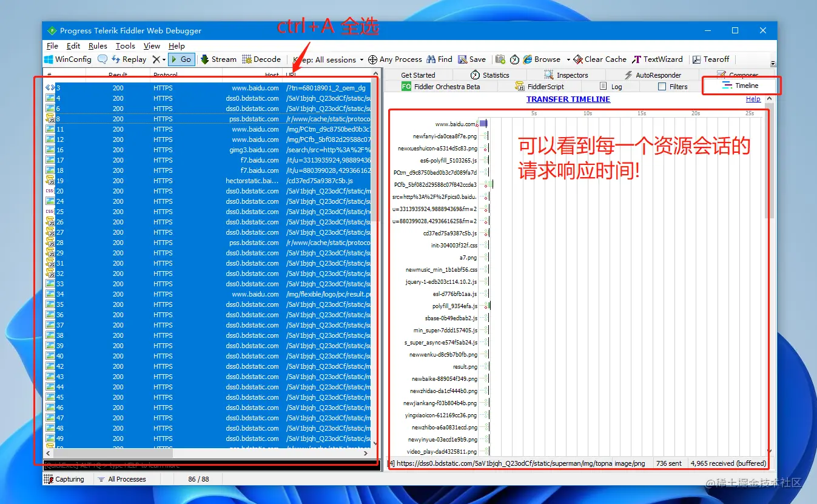Image resolution: width=817 pixels, height=504 pixels.
Task: Click the Find binoculars button
Action: [x=439, y=59]
